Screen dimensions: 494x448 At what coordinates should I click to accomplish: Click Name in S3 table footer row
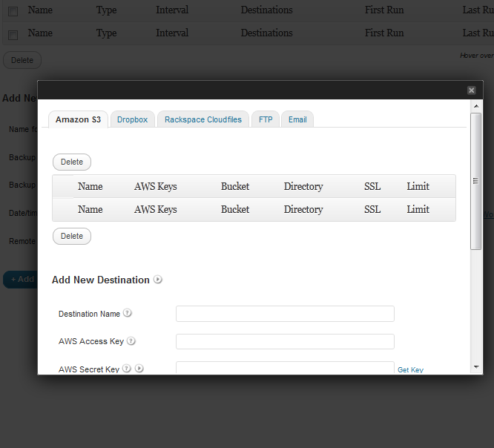point(90,209)
